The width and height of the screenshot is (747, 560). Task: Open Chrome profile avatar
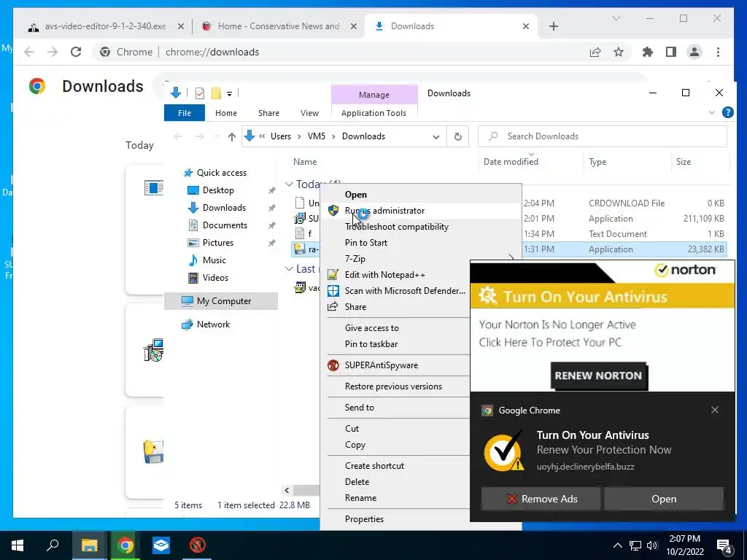point(694,52)
